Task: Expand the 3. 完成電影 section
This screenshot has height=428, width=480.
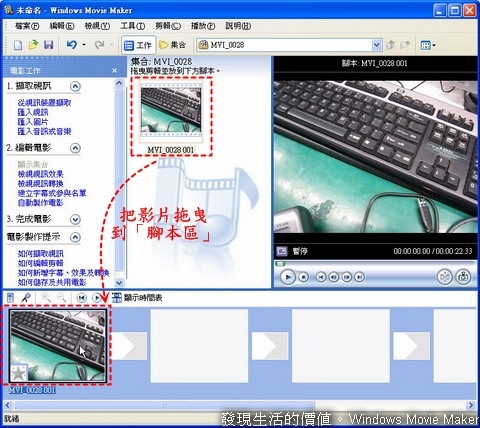Action: point(75,219)
